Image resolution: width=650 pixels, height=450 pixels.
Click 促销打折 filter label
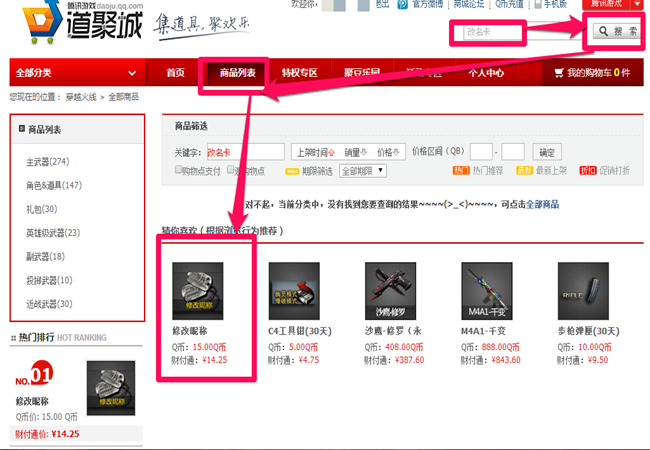[x=614, y=170]
